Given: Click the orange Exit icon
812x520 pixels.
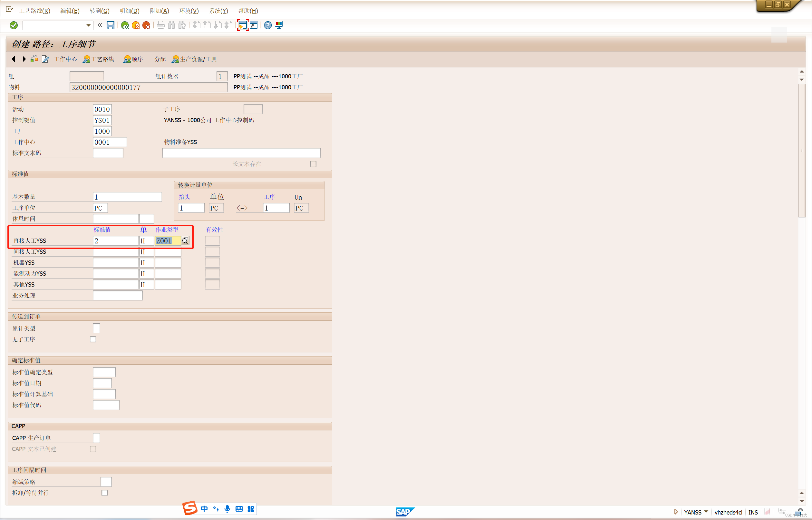Looking at the screenshot, I should pyautogui.click(x=136, y=25).
